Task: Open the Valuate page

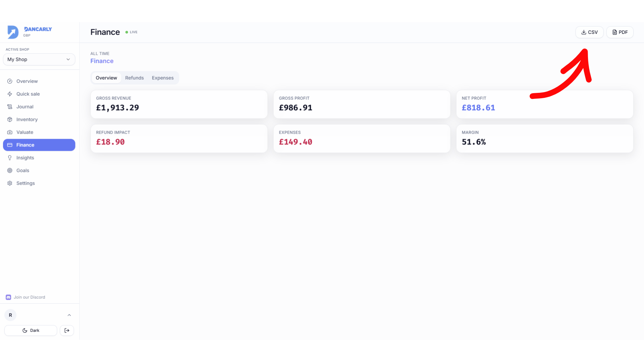Action: click(x=39, y=132)
